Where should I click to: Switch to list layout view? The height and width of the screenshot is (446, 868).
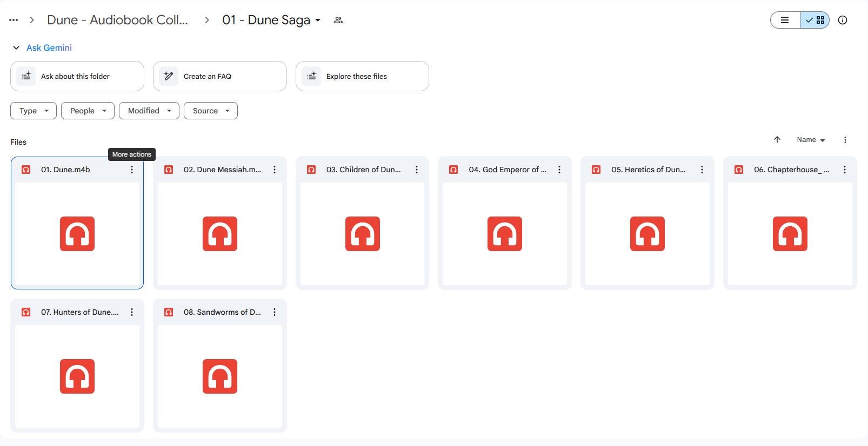pos(785,20)
